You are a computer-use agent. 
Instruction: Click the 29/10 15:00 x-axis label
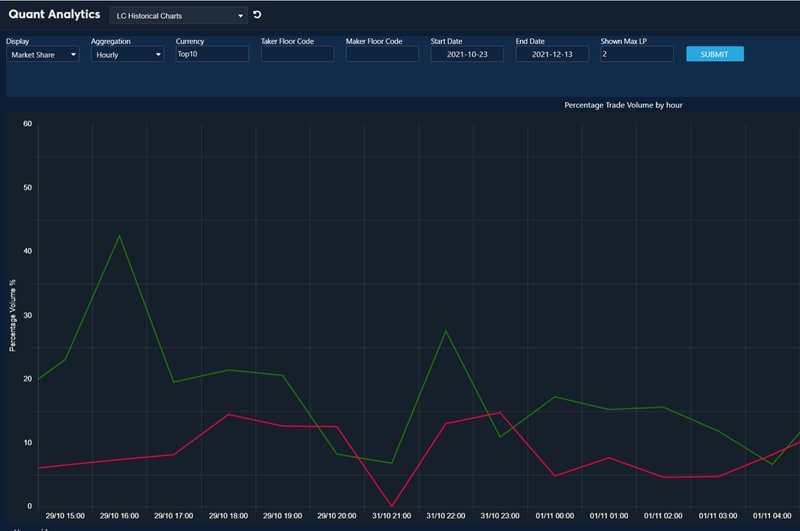[x=65, y=516]
